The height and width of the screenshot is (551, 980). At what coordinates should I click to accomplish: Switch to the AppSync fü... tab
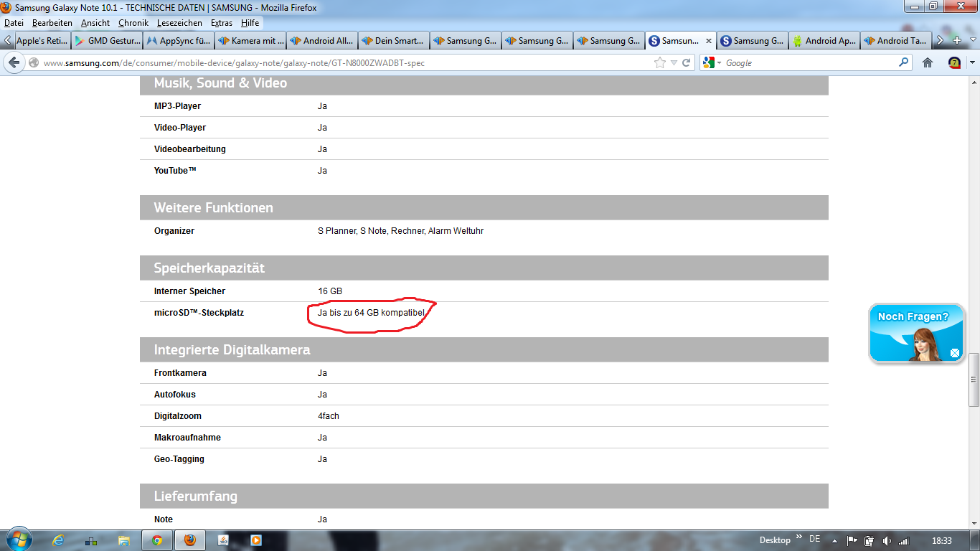click(x=179, y=41)
